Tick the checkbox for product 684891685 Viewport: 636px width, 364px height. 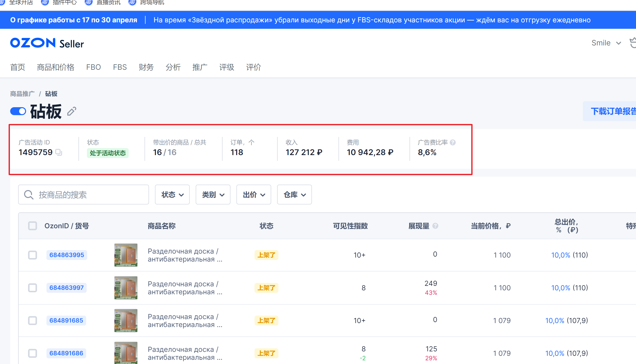pyautogui.click(x=33, y=321)
